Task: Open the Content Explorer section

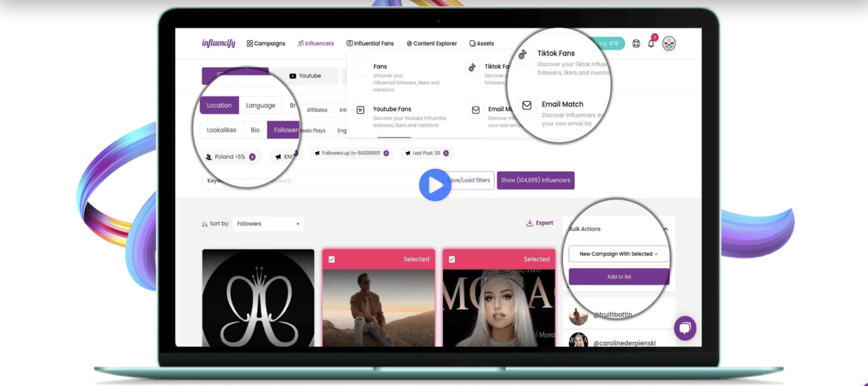Action: point(432,43)
